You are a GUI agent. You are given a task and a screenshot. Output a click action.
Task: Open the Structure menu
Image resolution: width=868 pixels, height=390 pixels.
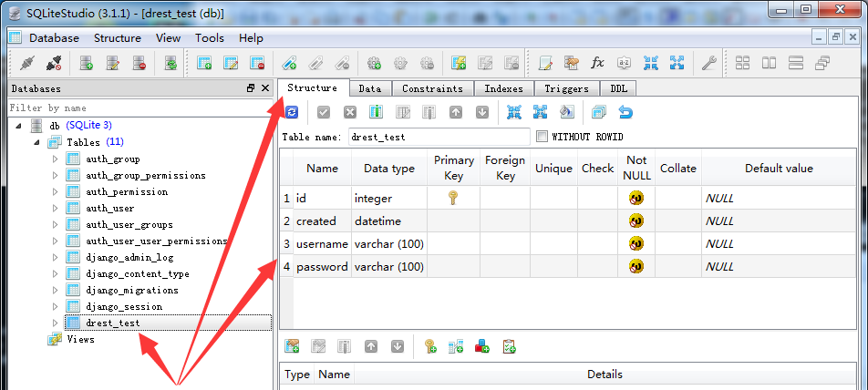pyautogui.click(x=118, y=38)
